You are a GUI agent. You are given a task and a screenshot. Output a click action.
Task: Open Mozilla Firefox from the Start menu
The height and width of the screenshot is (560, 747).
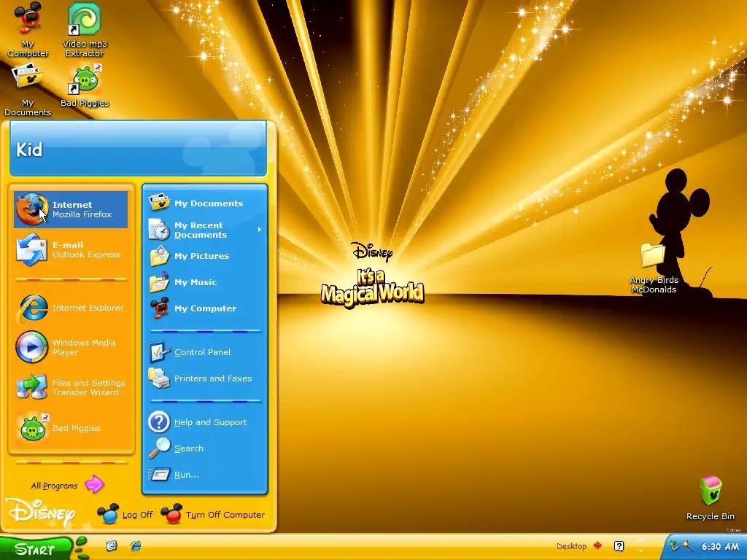click(71, 209)
